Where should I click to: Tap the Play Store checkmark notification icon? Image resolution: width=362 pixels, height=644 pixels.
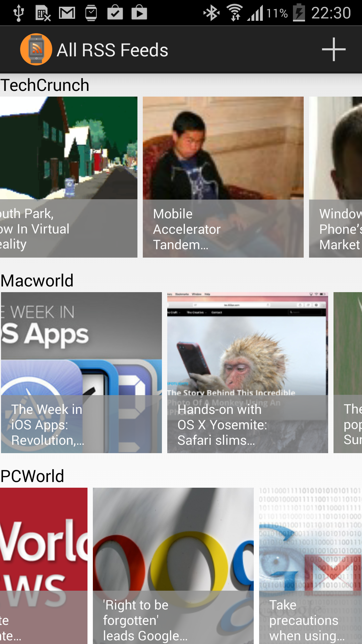[115, 13]
